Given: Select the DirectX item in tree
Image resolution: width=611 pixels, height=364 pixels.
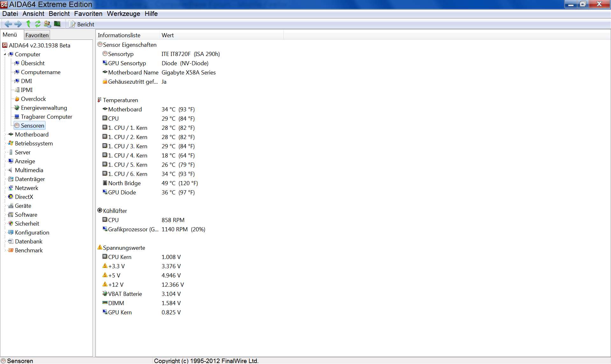Looking at the screenshot, I should click(24, 197).
